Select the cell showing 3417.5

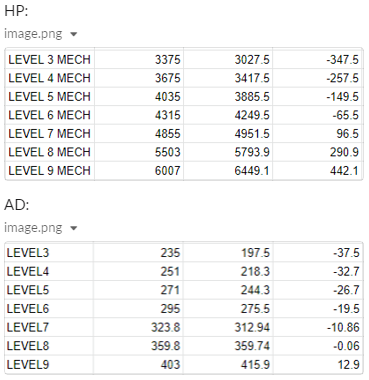[x=228, y=78]
